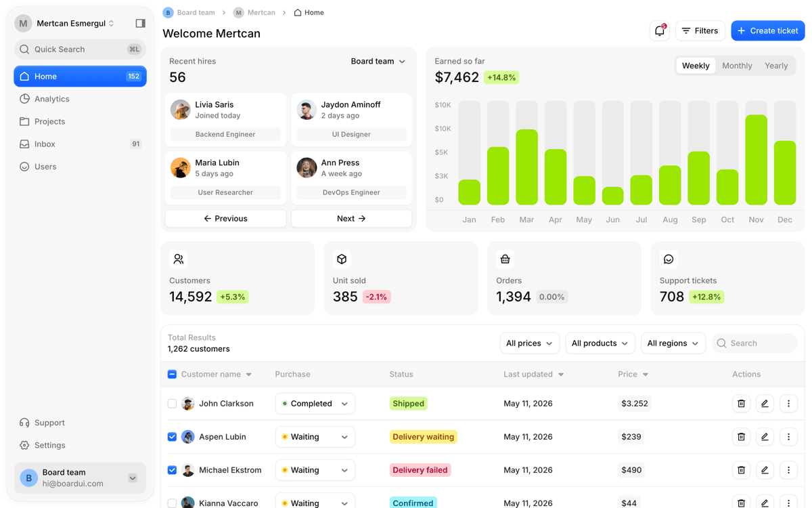Screen dimensions: 812x508
Task: Click the Analytics pie chart icon
Action: click(24, 99)
